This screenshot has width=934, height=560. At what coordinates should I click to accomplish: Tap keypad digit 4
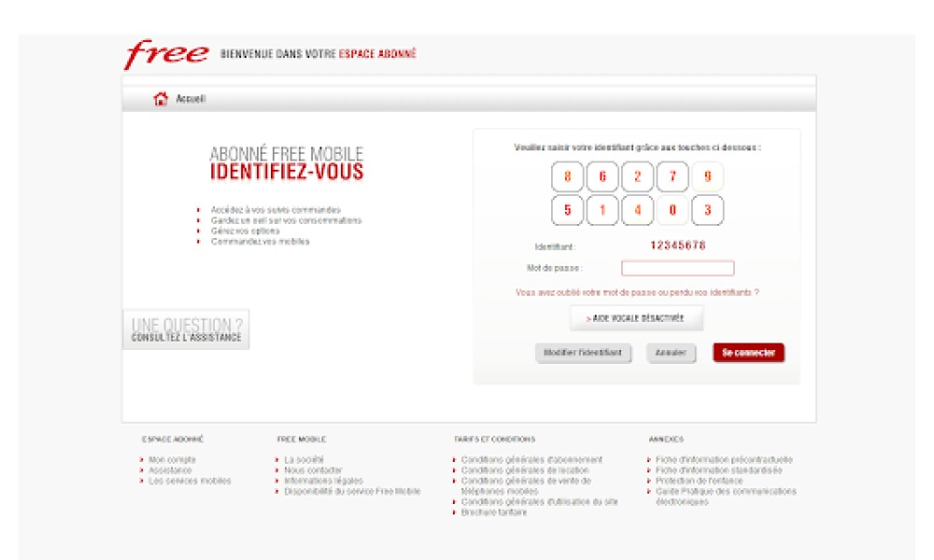click(637, 210)
